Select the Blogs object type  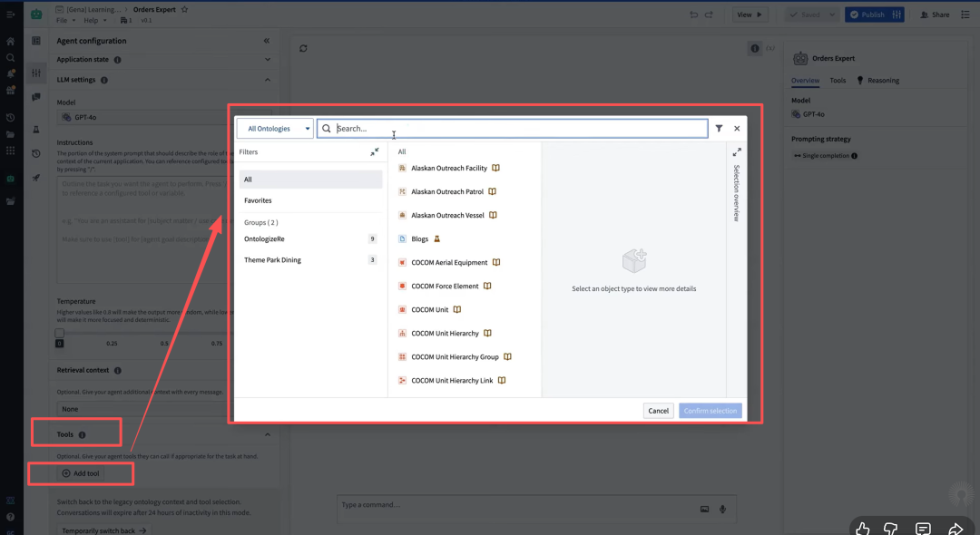coord(419,239)
